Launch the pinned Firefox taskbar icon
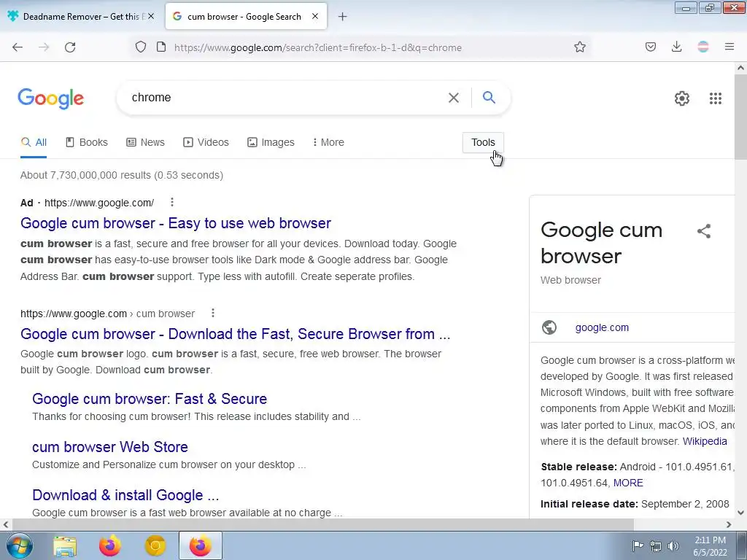This screenshot has height=560, width=747. pos(110,546)
